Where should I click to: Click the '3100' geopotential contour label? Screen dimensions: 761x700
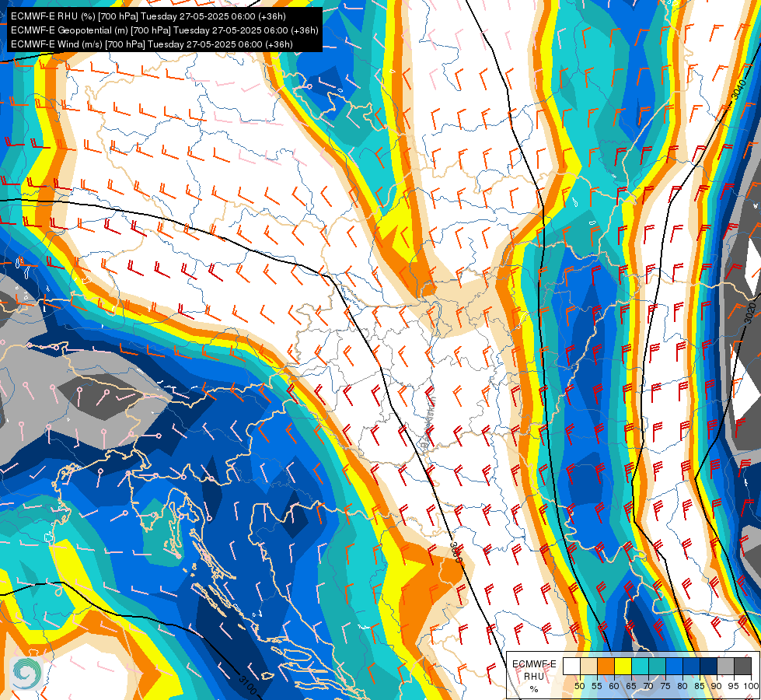[x=247, y=685]
